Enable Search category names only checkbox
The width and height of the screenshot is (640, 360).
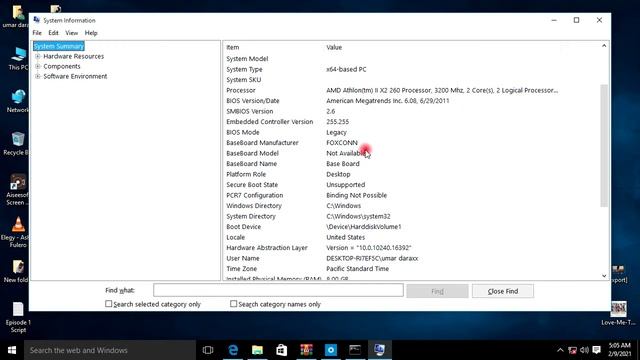click(233, 304)
